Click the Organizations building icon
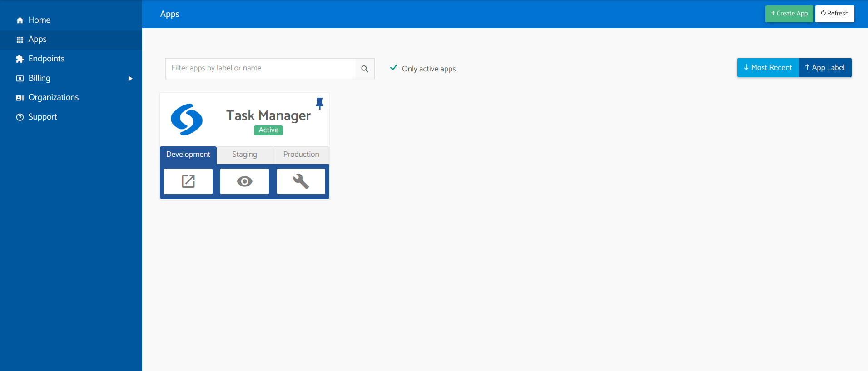Viewport: 868px width, 371px height. (20, 98)
